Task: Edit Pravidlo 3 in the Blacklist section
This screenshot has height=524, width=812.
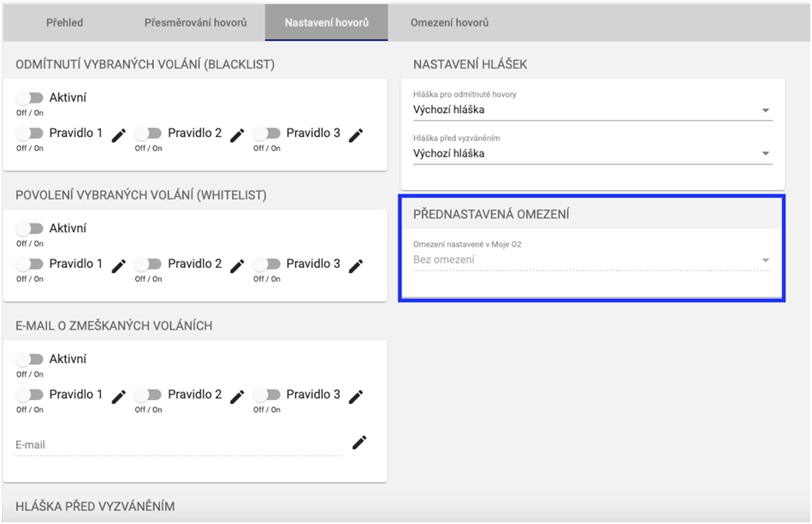Action: coord(355,134)
